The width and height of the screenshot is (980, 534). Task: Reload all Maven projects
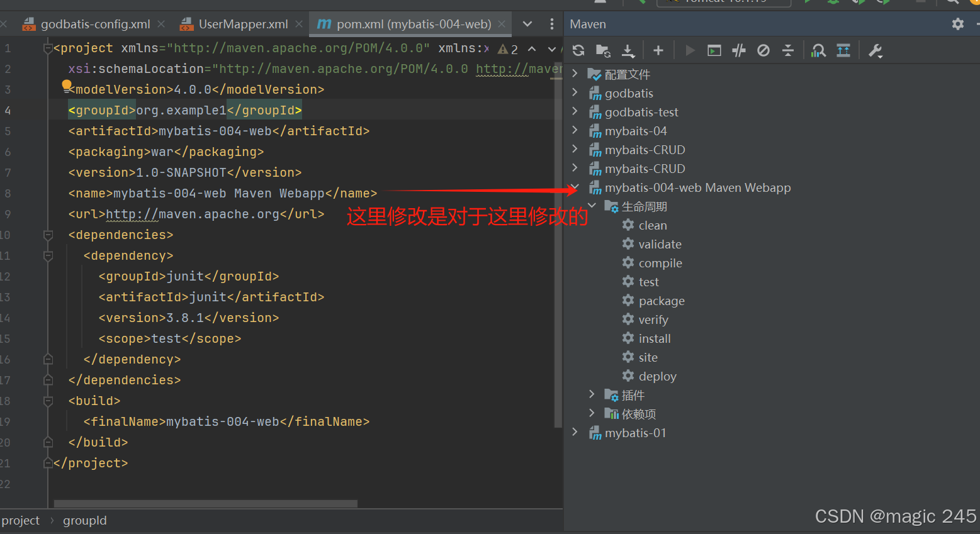click(x=578, y=50)
